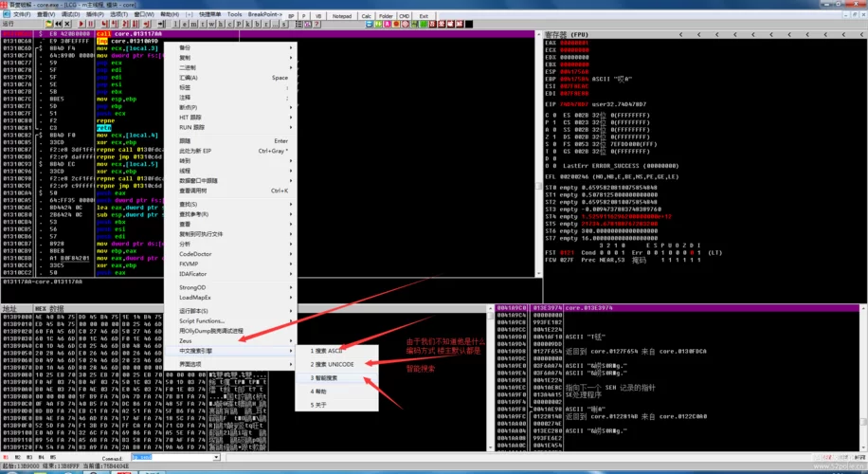Select 3 智能搜索 in the submenu
Image resolution: width=868 pixels, height=474 pixels.
[336, 377]
